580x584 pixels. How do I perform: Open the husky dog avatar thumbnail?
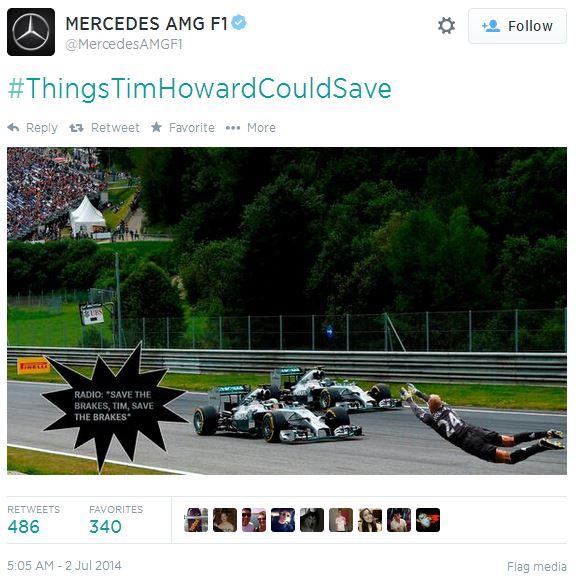312,520
